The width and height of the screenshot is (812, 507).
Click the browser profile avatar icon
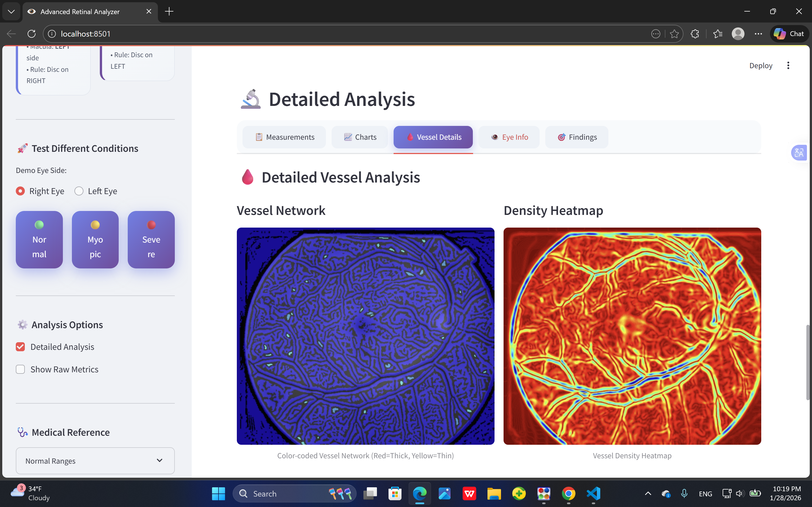[x=738, y=34]
